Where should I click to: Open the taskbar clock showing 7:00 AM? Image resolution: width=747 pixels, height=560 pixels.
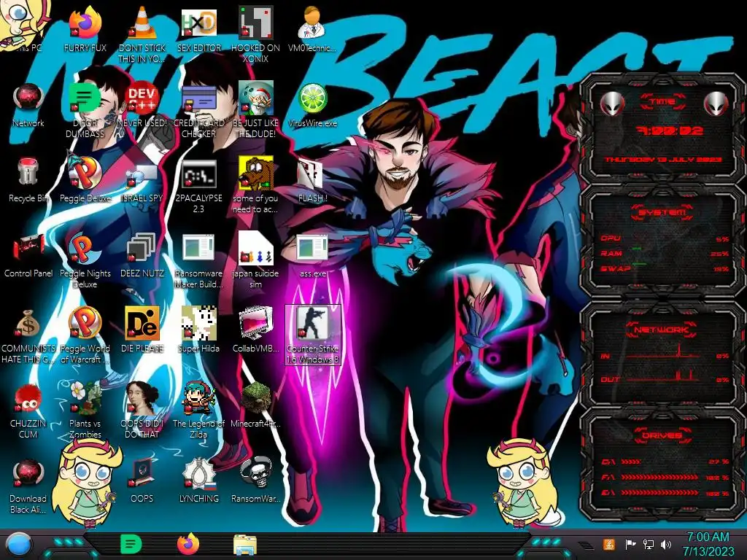pyautogui.click(x=708, y=544)
